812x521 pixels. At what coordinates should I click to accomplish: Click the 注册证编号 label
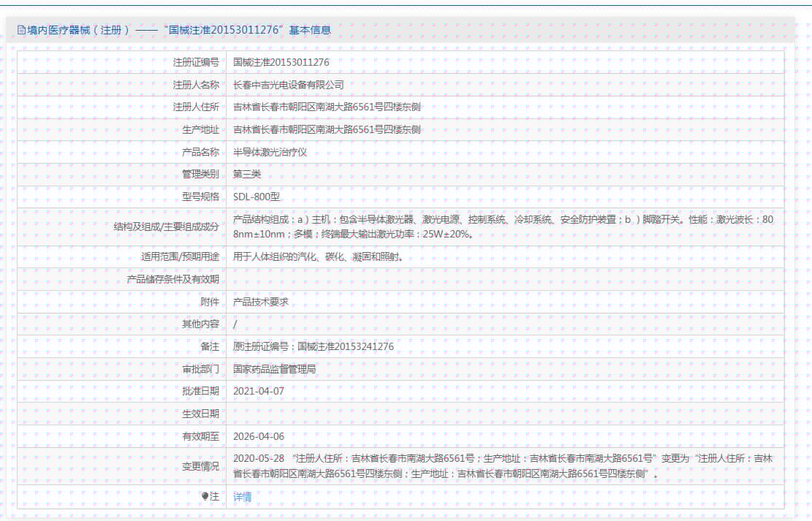point(196,62)
